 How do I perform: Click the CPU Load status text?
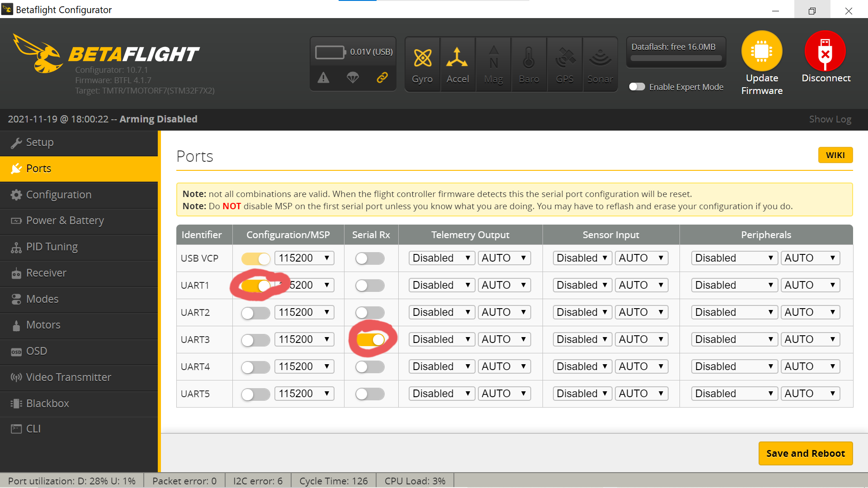415,481
